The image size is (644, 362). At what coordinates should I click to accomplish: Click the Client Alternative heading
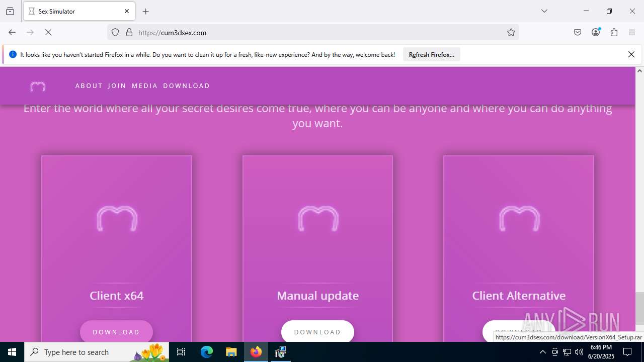click(519, 296)
